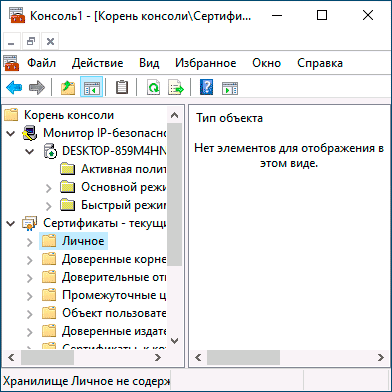Open the Окно menu

(x=266, y=63)
